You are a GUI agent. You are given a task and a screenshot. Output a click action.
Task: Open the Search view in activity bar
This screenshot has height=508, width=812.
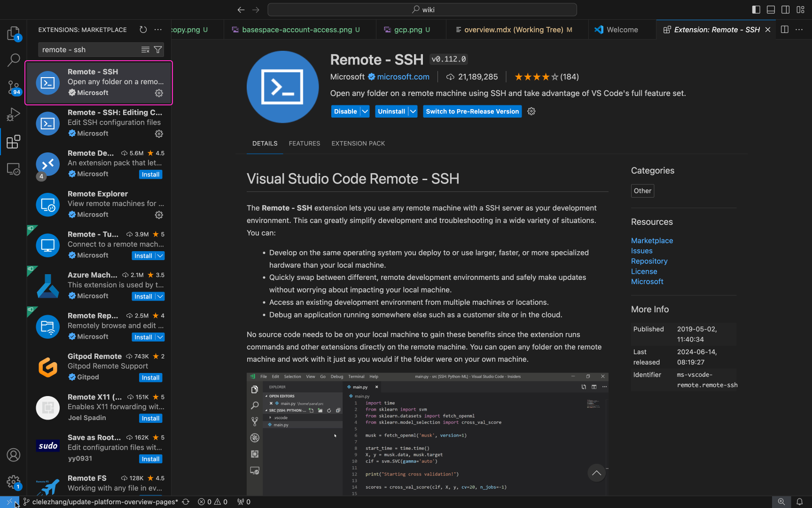[x=13, y=60]
